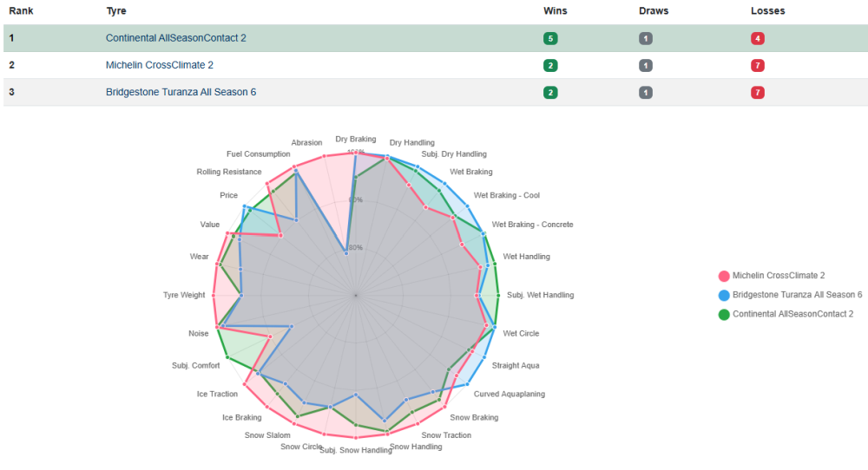
Task: Select Michelin CrossClimate 2 legend text
Action: 779,276
